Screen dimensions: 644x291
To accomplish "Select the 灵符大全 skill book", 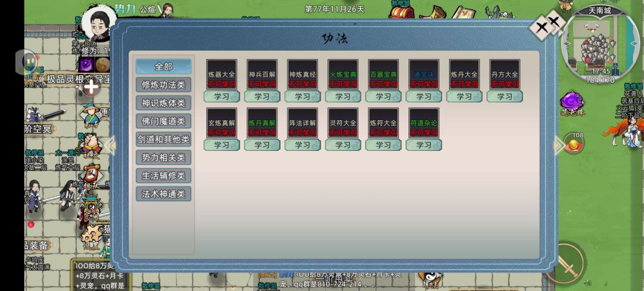I will (x=343, y=123).
